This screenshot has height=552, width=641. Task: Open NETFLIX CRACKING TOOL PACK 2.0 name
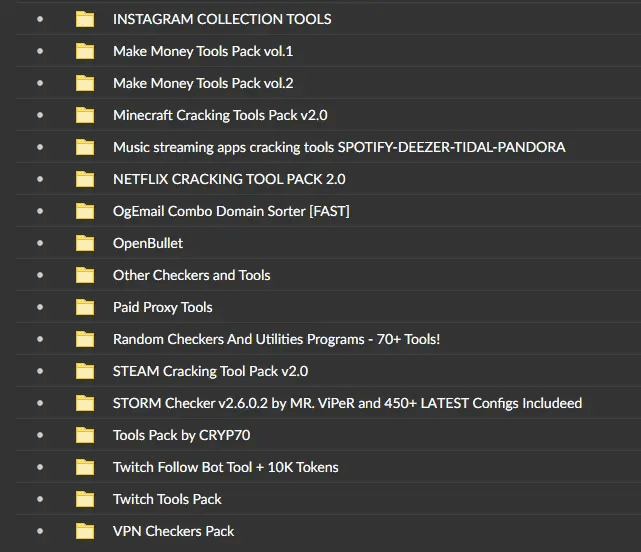pyautogui.click(x=229, y=179)
